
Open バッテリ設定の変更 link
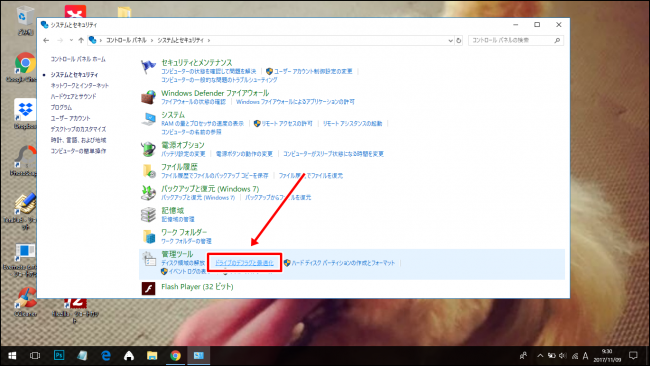(x=183, y=154)
